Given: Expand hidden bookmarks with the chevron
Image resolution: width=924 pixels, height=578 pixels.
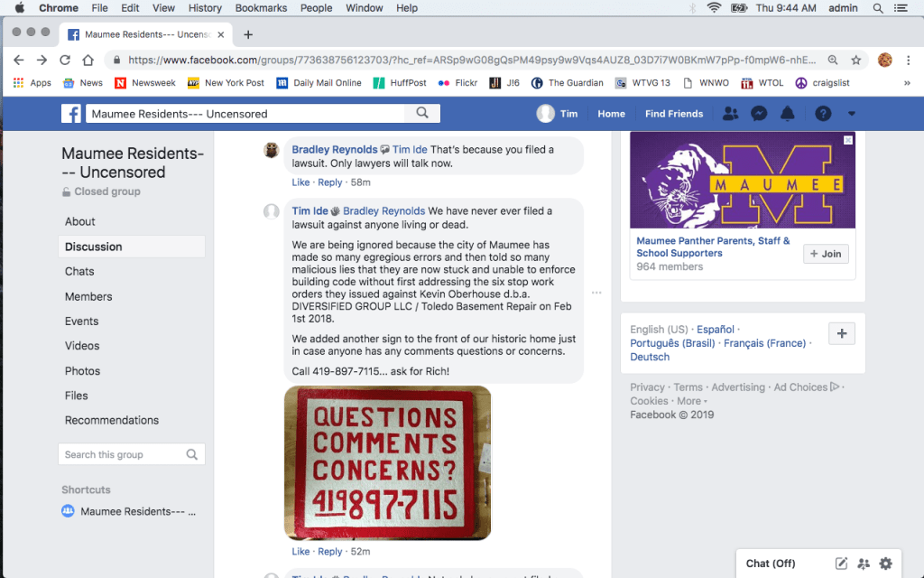Looking at the screenshot, I should tap(907, 83).
